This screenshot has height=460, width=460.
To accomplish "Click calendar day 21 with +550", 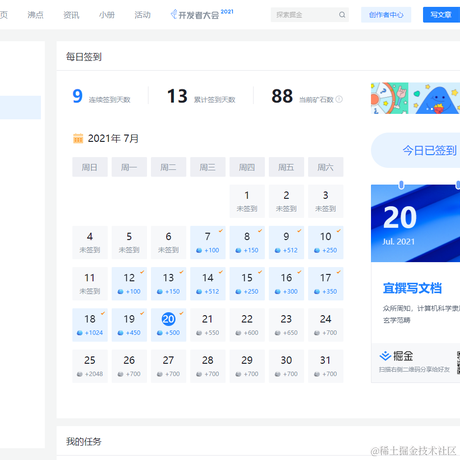I will [x=208, y=325].
